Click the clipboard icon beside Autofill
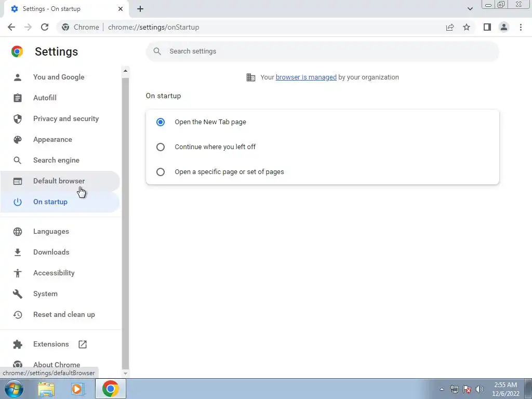The width and height of the screenshot is (532, 399). (x=18, y=98)
